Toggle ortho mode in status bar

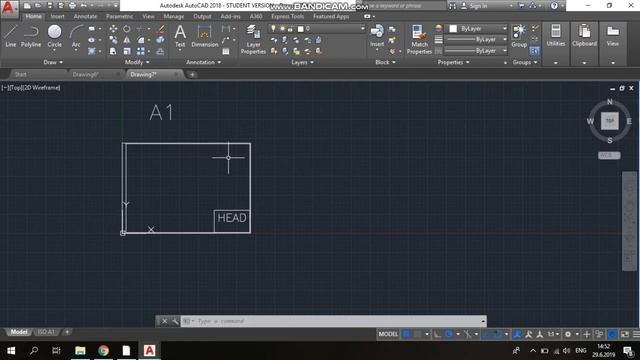point(437,334)
